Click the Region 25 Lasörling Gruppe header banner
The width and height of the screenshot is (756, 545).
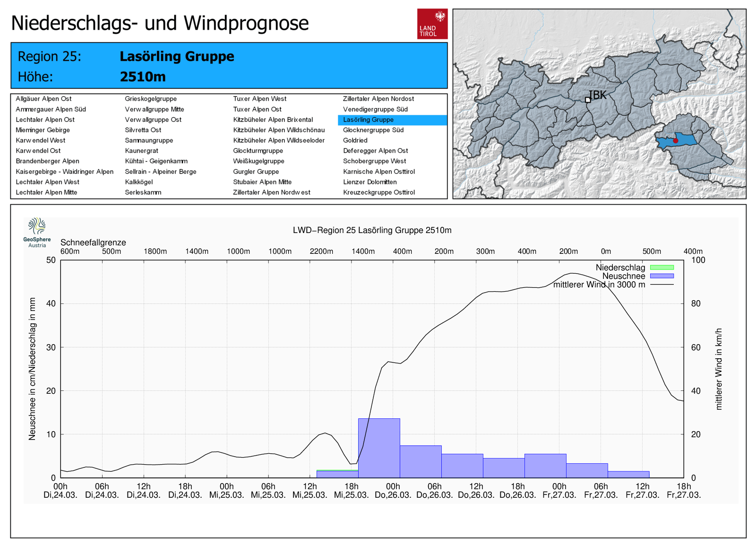point(229,66)
